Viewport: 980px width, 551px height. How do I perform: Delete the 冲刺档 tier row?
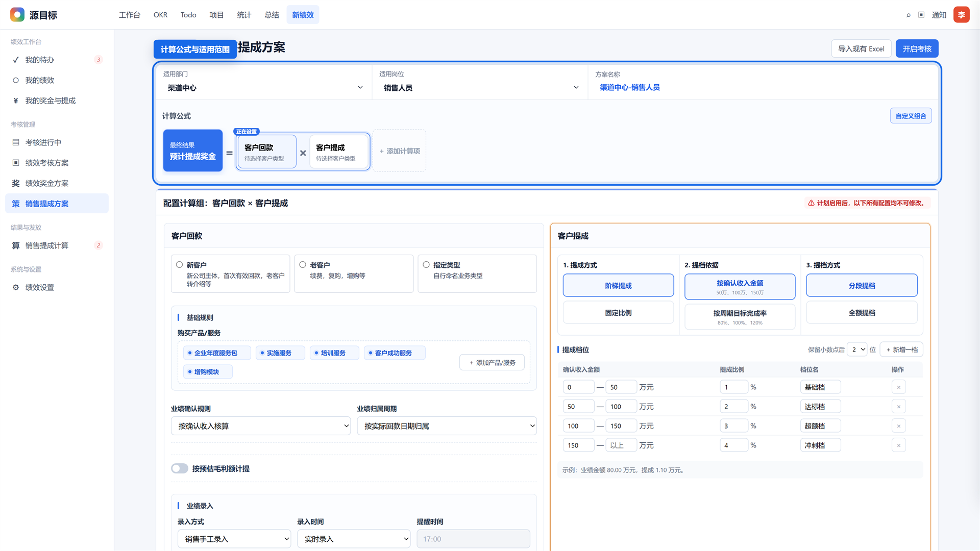[x=899, y=445]
